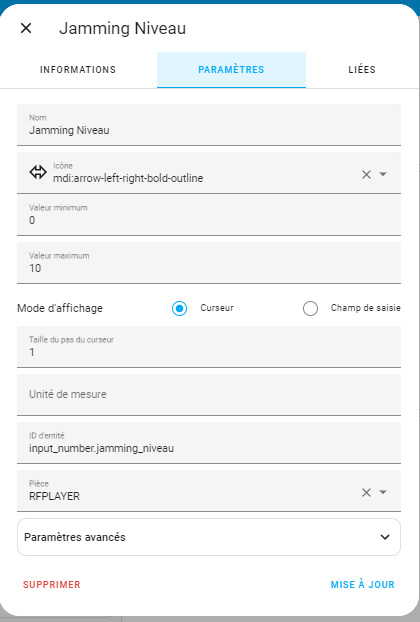This screenshot has height=622, width=420.
Task: Click the arrow-left-right-bold-outline icon preview
Action: point(38,173)
